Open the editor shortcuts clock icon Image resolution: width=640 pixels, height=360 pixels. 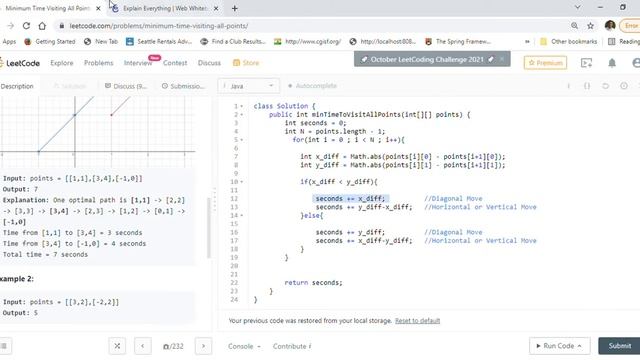coord(624,86)
